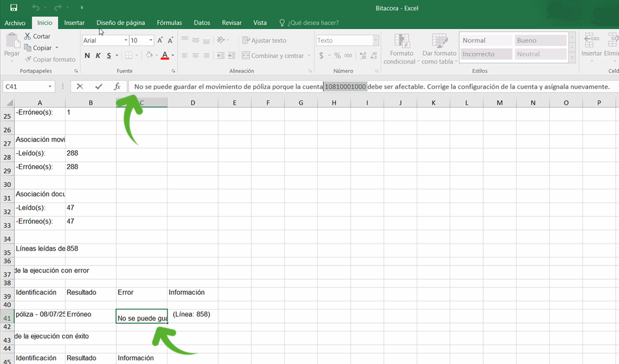The image size is (619, 364).
Task: Click the Cortar scissors icon
Action: point(27,36)
